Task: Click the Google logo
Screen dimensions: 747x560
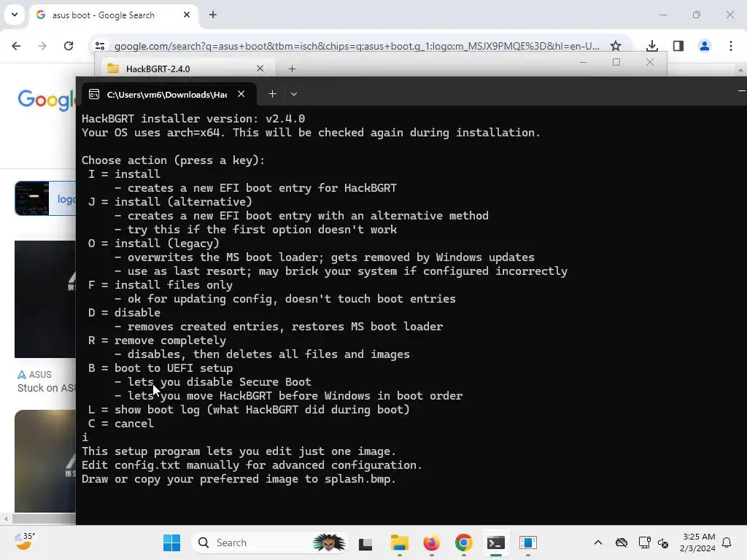Action: (x=46, y=100)
